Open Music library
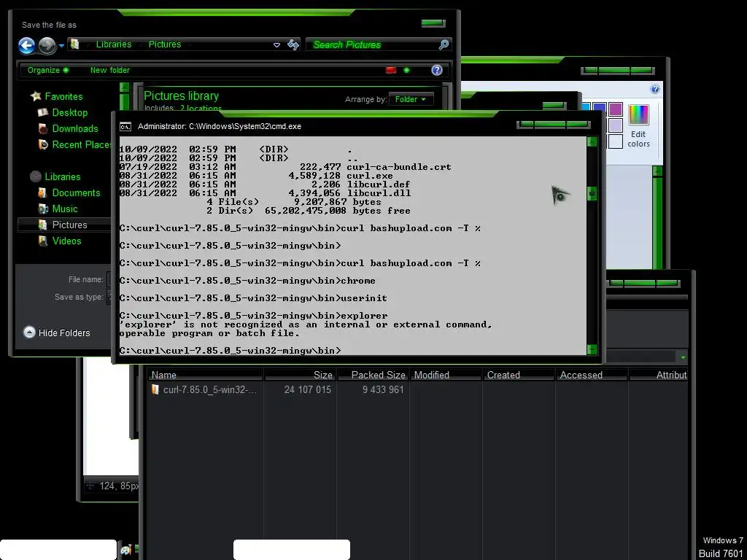The image size is (747, 560). coord(65,209)
